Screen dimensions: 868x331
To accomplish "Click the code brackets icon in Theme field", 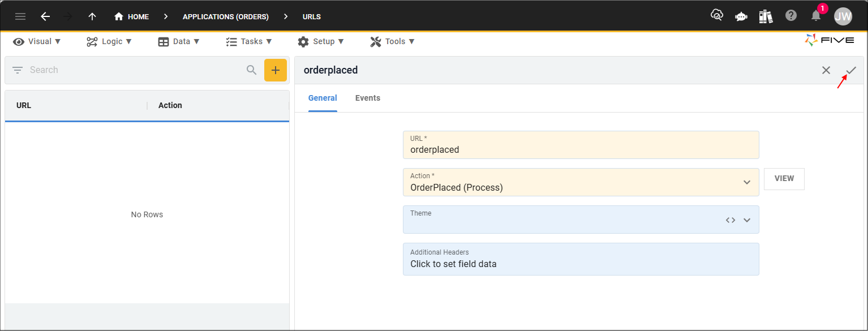I will pyautogui.click(x=731, y=220).
